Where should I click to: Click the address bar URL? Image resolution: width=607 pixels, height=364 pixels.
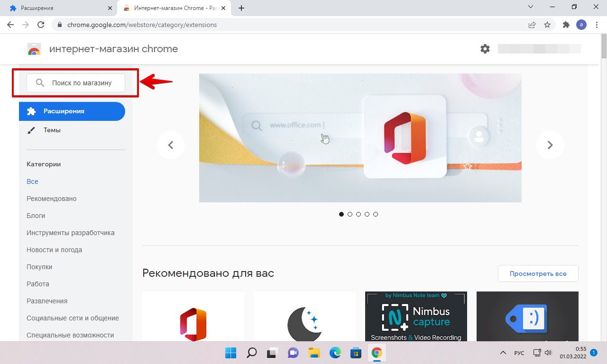(142, 25)
